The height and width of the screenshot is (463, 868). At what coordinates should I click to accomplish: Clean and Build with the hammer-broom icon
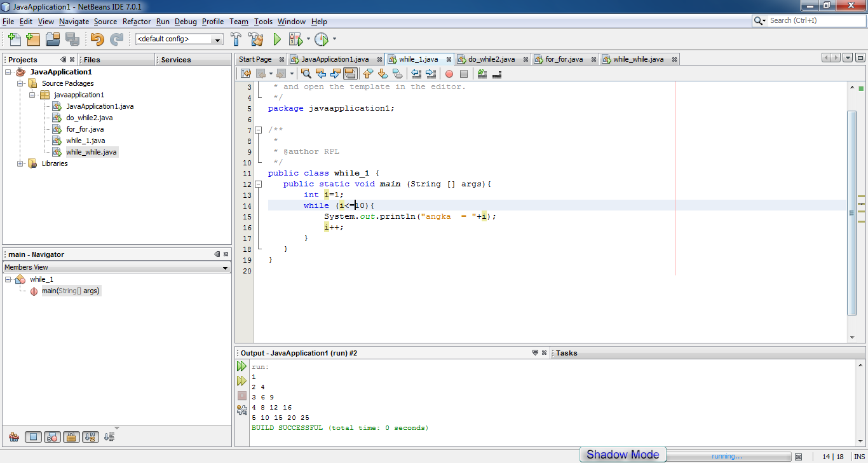[256, 39]
